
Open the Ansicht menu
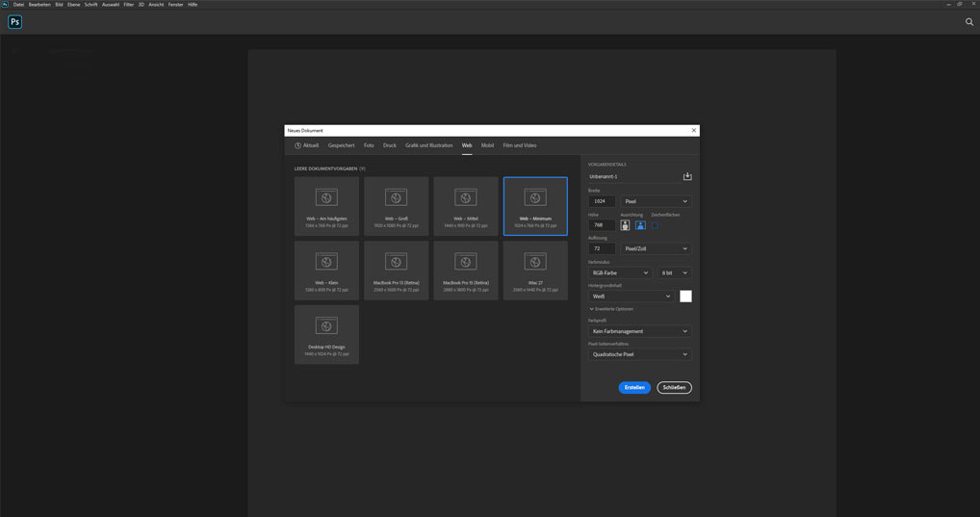[x=156, y=5]
